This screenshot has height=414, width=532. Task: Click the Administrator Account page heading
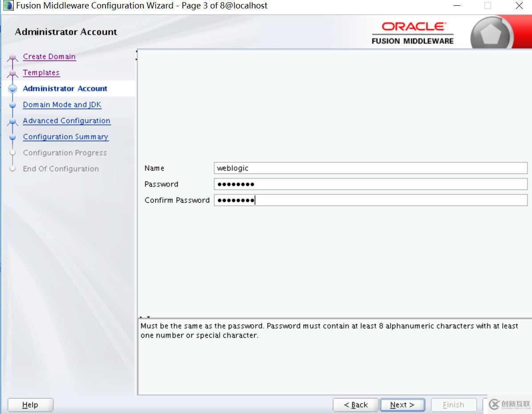click(66, 32)
